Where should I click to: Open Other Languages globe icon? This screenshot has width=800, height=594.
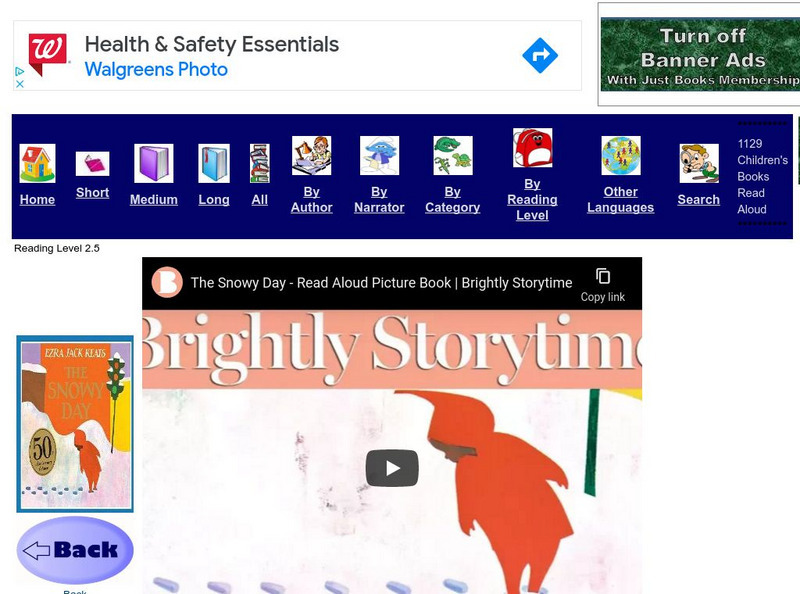tap(620, 156)
